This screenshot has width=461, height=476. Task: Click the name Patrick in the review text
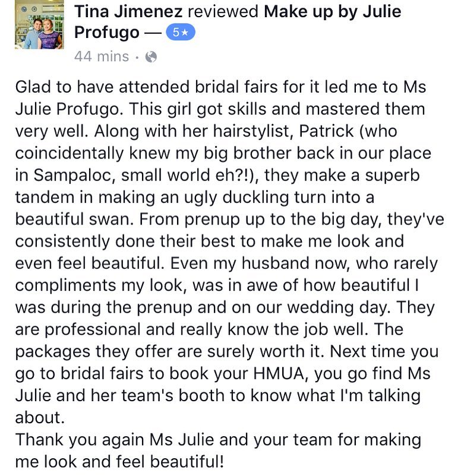point(326,131)
